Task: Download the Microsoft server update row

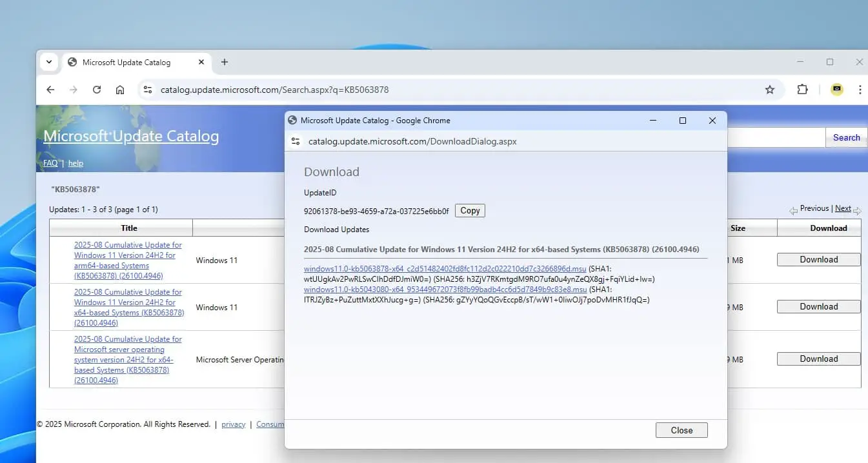Action: click(x=818, y=359)
